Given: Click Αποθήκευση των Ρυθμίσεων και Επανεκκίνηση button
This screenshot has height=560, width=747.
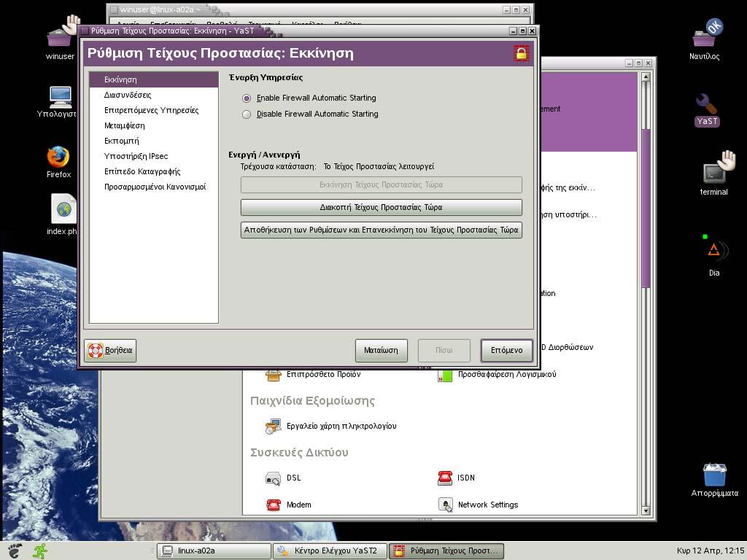Looking at the screenshot, I should (381, 230).
